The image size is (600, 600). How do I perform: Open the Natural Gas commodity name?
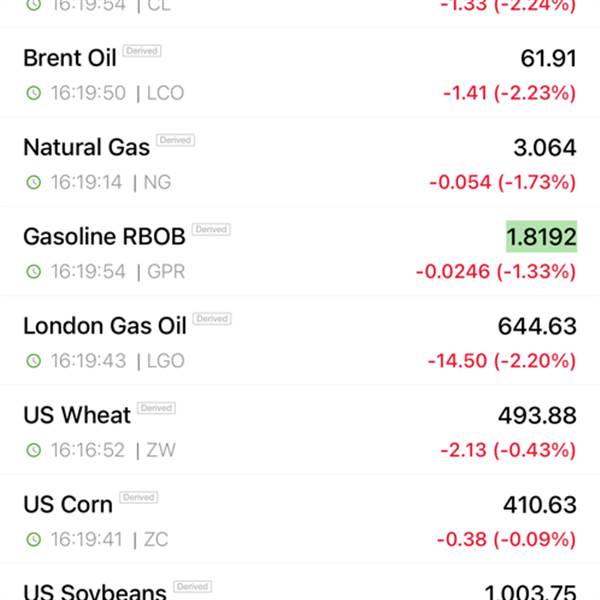[86, 147]
